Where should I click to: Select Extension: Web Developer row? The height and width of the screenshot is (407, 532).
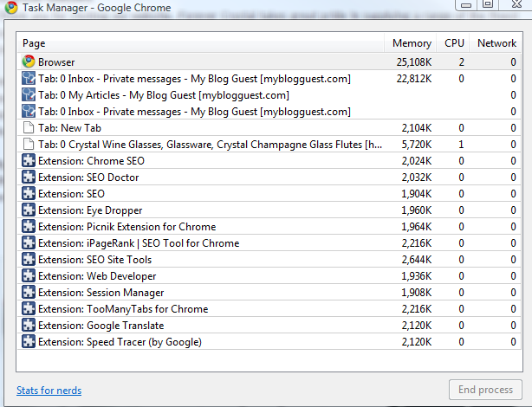[269, 275]
